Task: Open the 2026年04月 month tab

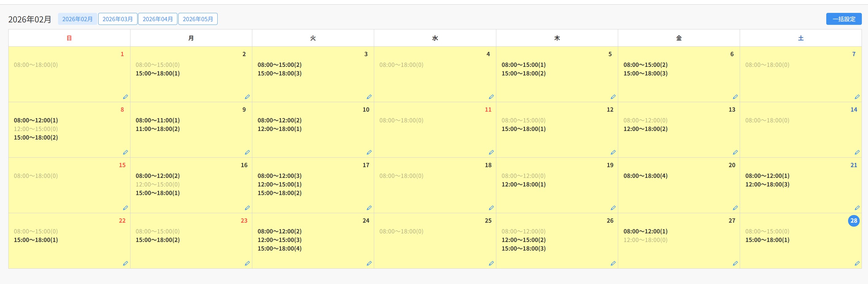Action: (x=158, y=19)
